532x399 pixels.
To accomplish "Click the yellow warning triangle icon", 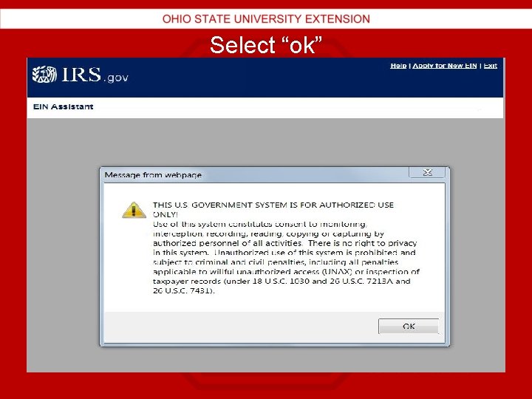I will click(134, 210).
